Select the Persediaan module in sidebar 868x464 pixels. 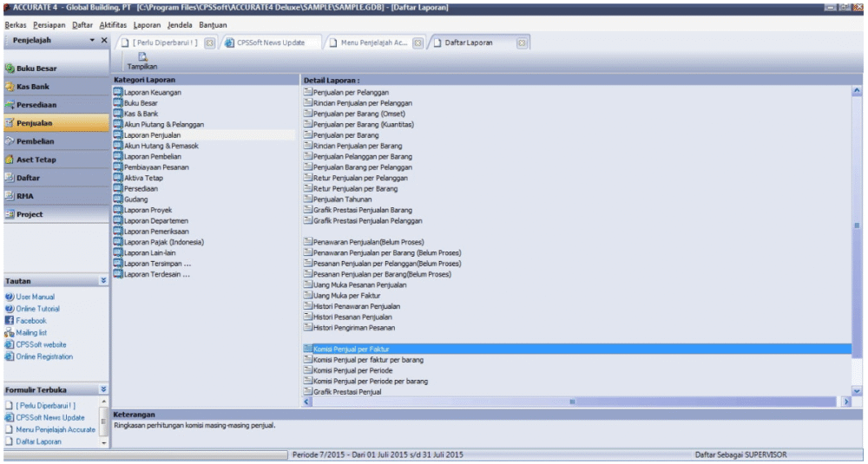[x=35, y=105]
